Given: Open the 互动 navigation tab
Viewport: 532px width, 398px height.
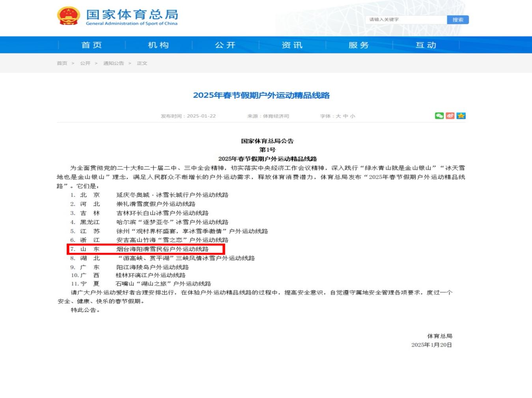Looking at the screenshot, I should point(426,45).
